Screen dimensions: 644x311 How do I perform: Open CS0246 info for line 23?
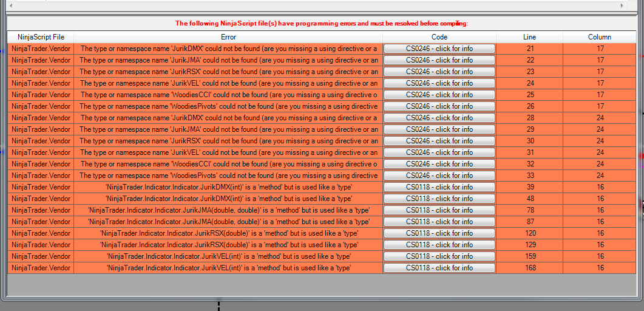click(x=439, y=72)
